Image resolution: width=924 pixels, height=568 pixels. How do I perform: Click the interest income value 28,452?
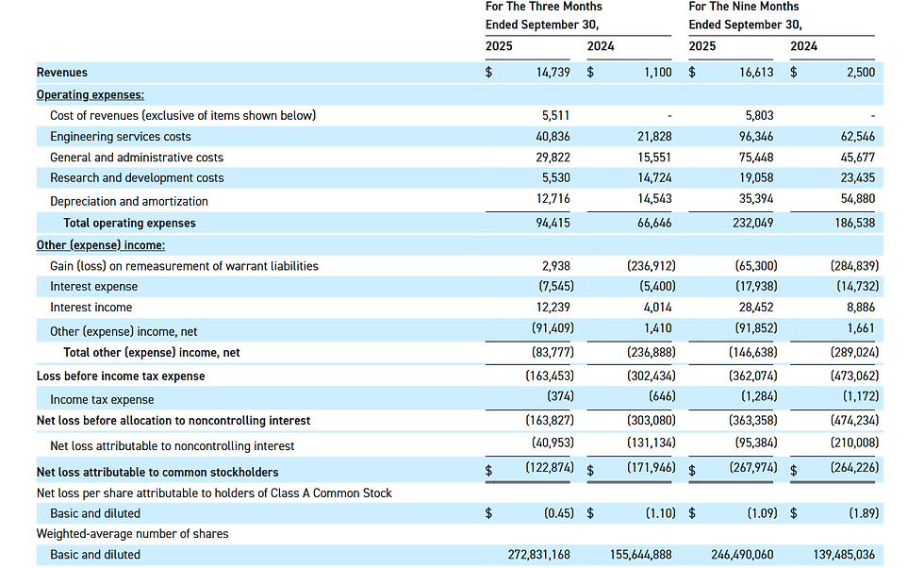(756, 308)
